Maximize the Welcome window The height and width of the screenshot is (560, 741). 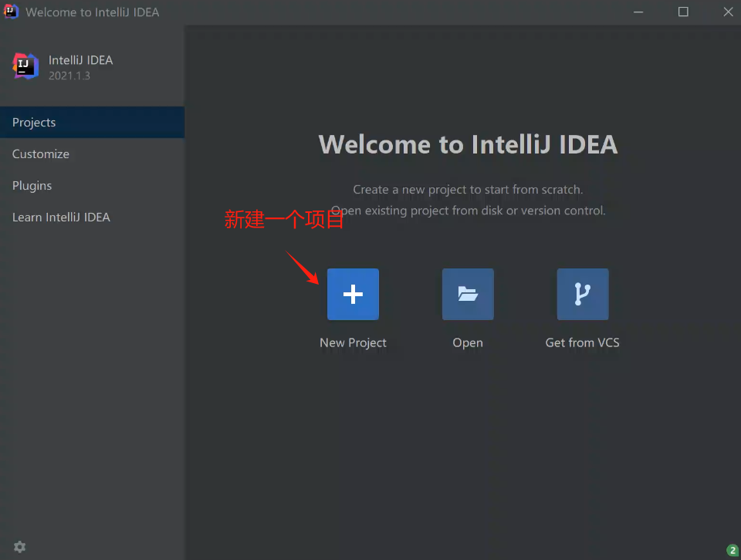(x=683, y=12)
